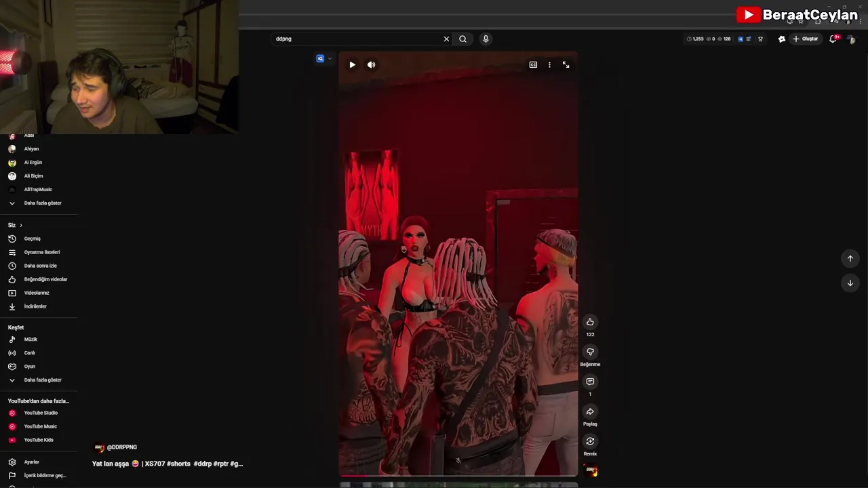Open the Oluştur create button
The height and width of the screenshot is (488, 868).
coord(805,39)
